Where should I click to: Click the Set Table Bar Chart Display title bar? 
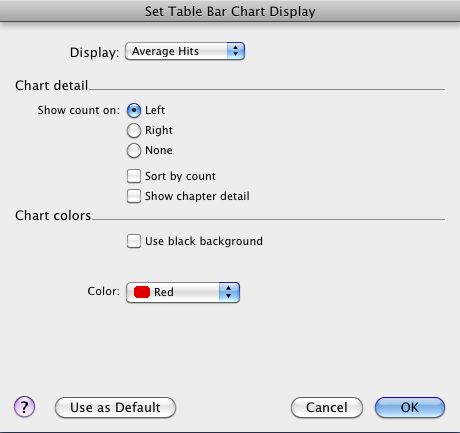(230, 11)
